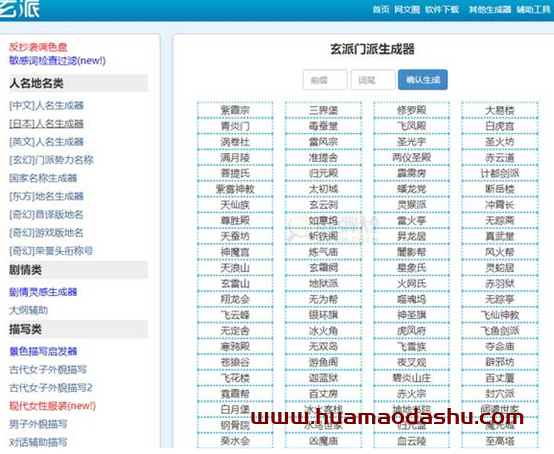Select the generated name 归元殿
This screenshot has height=454, width=554.
(x=323, y=173)
